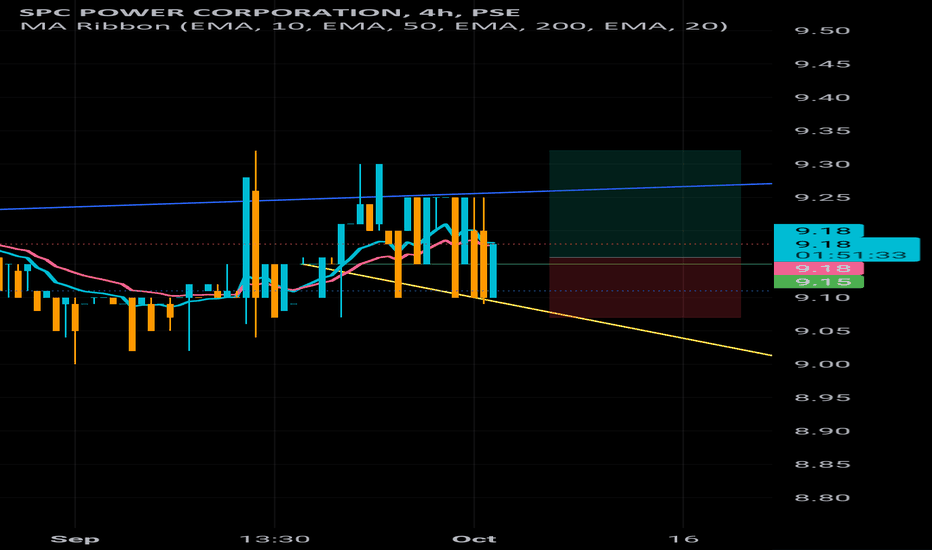Click the 9.45 price axis label
Image resolution: width=932 pixels, height=550 pixels.
(x=822, y=64)
